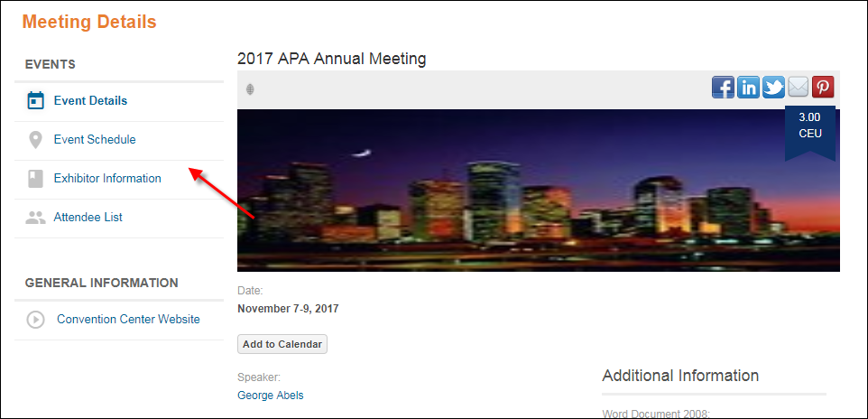The width and height of the screenshot is (868, 419).
Task: Open the Convention Center Website link
Action: point(128,320)
